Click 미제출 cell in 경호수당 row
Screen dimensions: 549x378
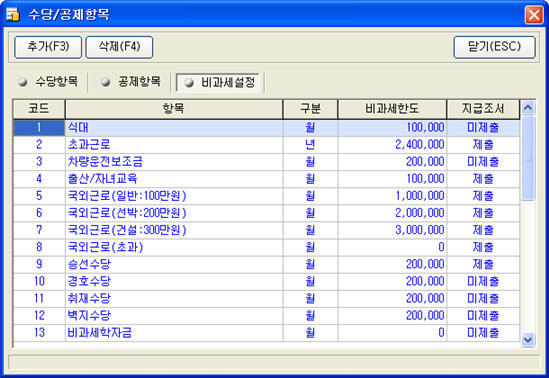(x=483, y=281)
